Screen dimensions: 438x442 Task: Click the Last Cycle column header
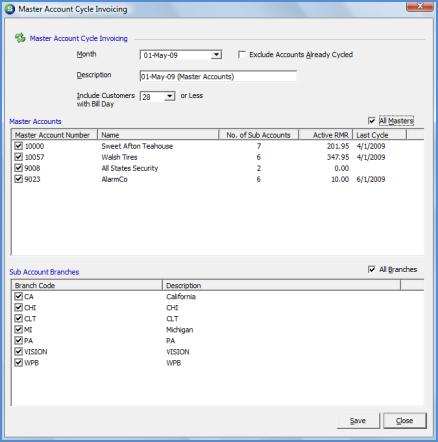click(x=380, y=135)
